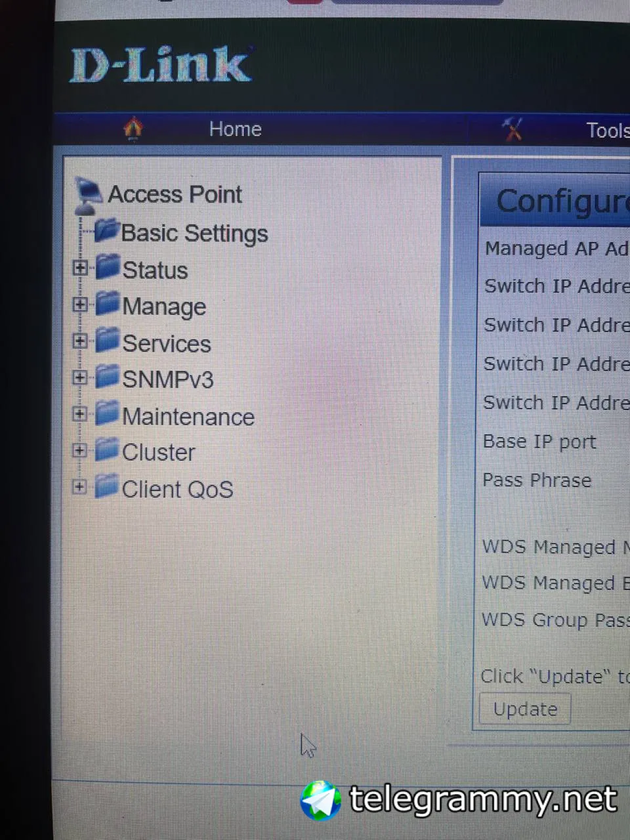Open Basic Settings page

(x=194, y=234)
